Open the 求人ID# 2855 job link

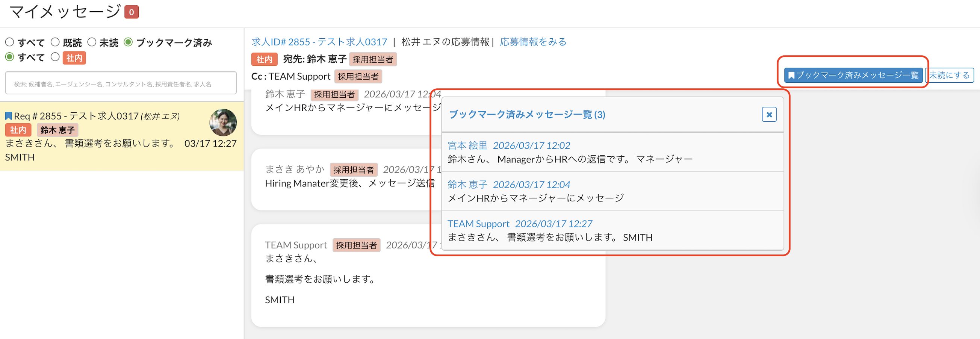click(x=319, y=42)
